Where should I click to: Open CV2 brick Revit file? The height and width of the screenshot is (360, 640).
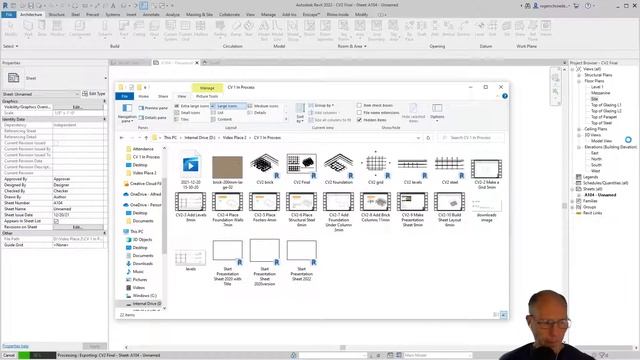click(264, 169)
